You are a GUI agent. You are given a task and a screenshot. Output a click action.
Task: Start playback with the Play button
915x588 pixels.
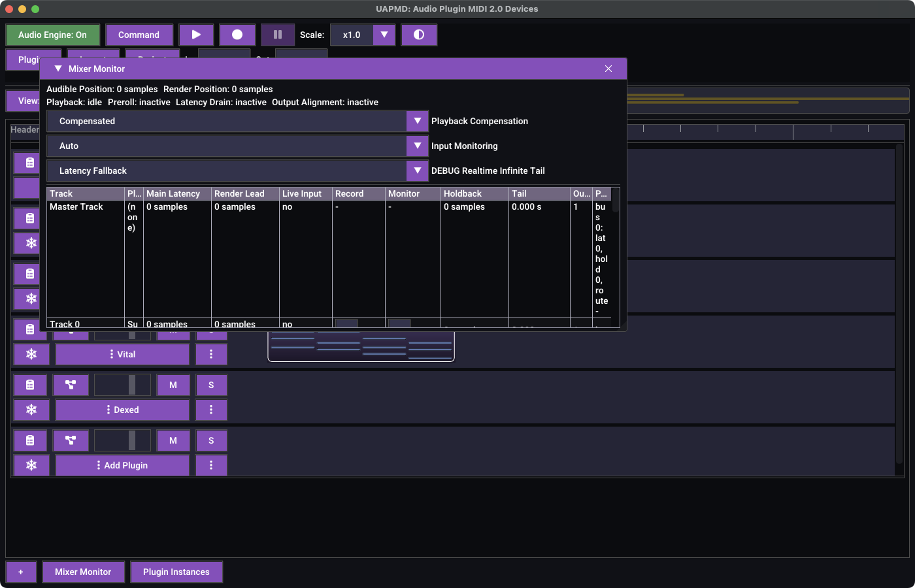tap(196, 35)
